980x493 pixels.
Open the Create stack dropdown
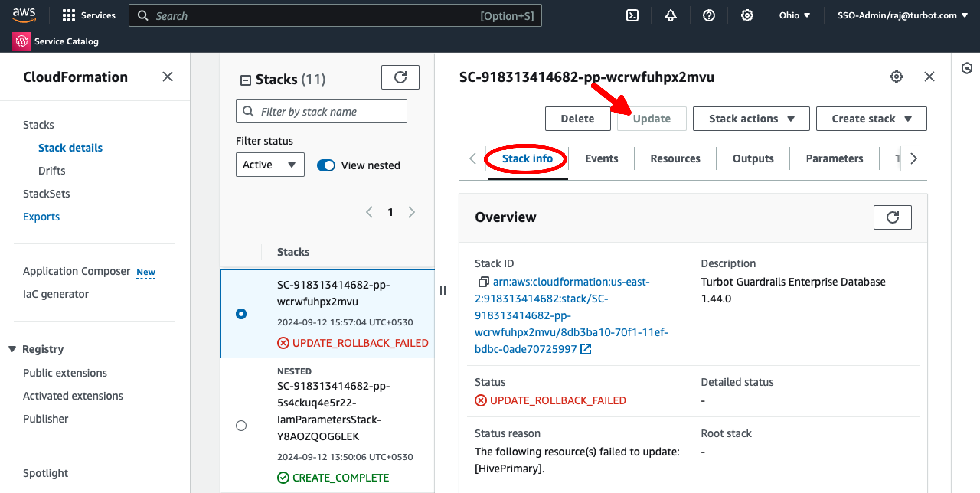[x=871, y=119]
